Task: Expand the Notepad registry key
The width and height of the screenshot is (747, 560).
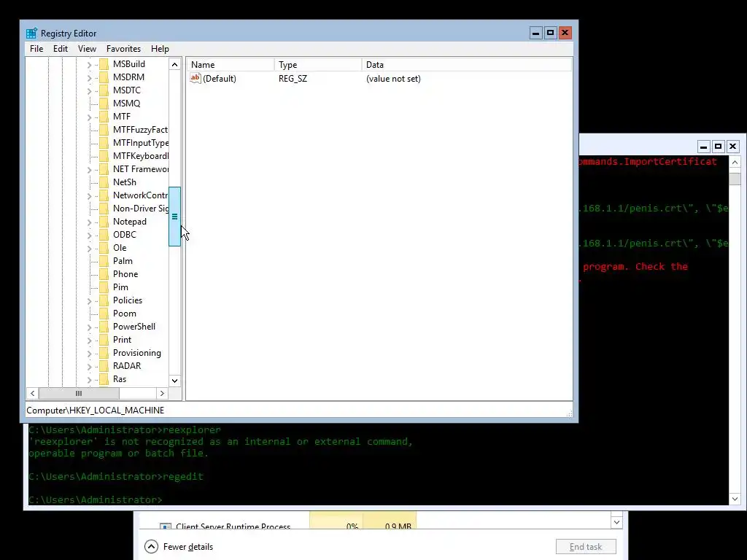Action: coord(89,222)
